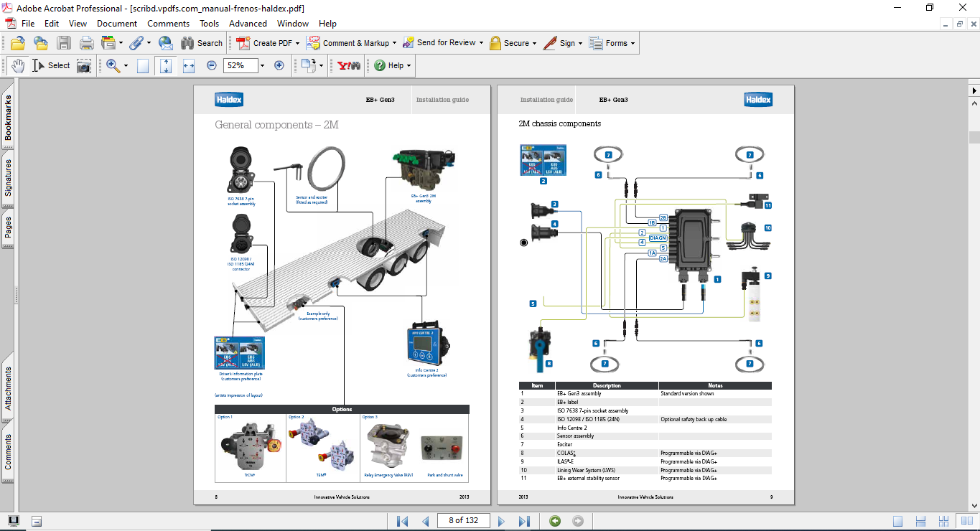Activate the Snapshot camera tool

pos(84,65)
